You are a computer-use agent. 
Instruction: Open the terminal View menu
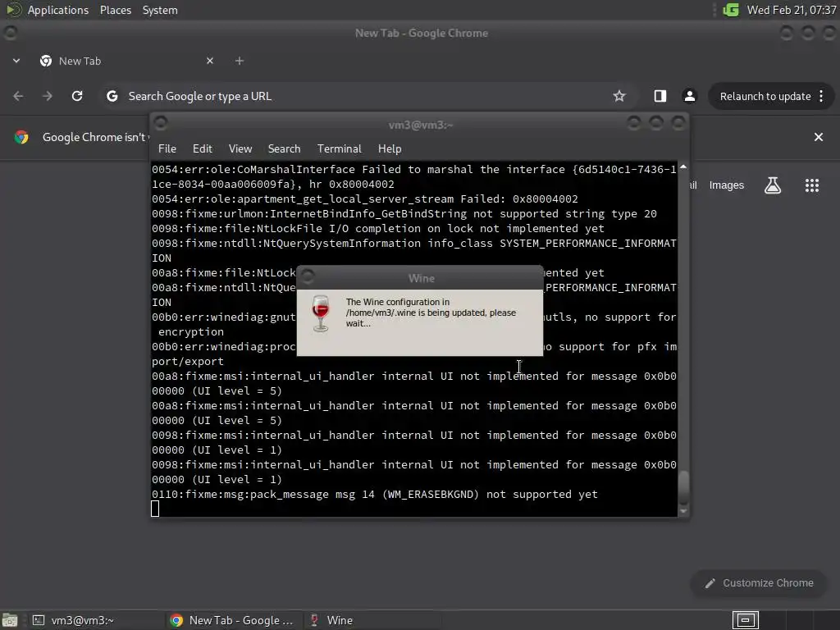240,149
